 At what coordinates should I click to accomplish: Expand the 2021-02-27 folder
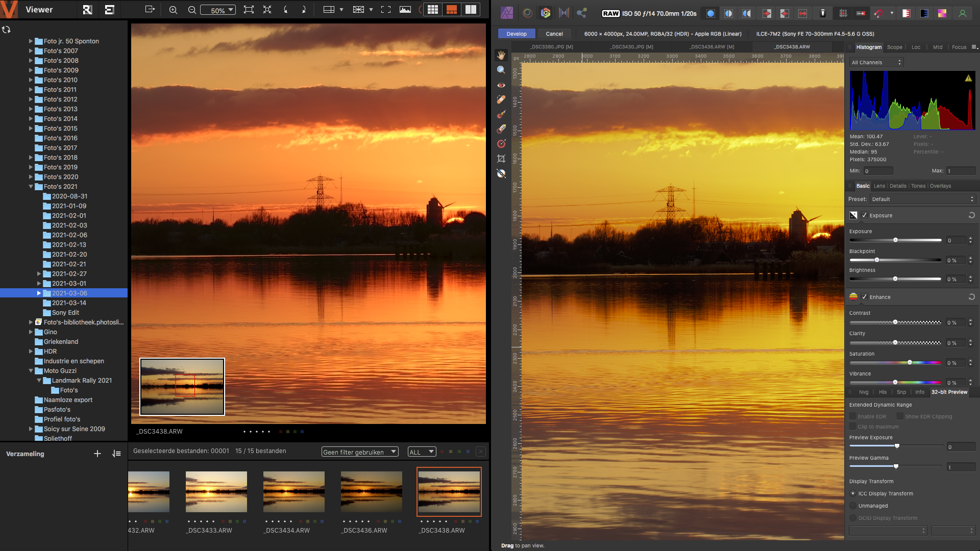(39, 274)
